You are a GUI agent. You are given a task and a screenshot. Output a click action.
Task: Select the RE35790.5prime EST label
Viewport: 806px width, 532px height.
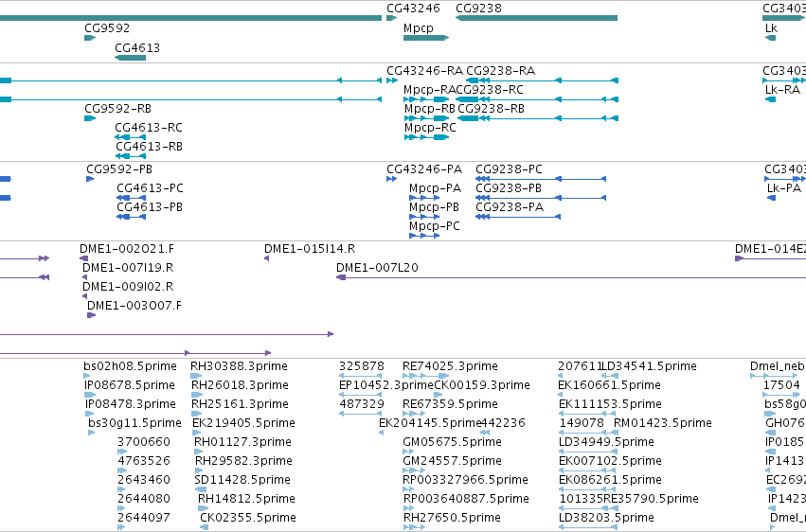click(652, 500)
